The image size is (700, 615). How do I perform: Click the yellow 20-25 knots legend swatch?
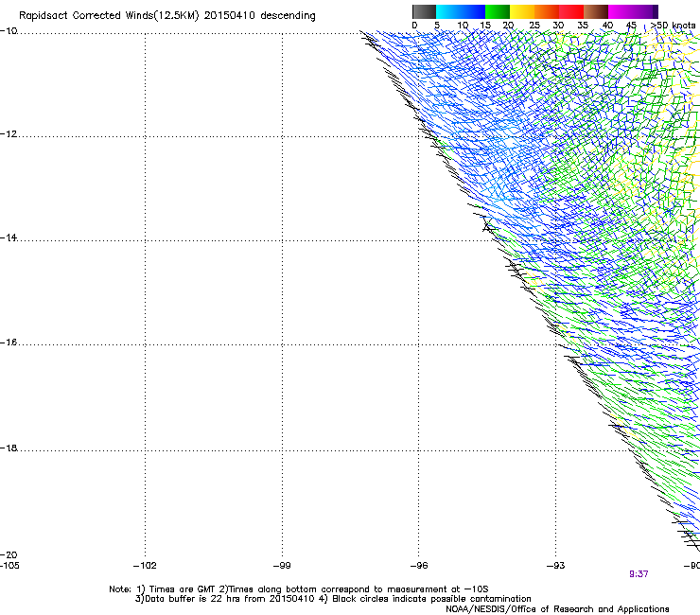[x=522, y=11]
